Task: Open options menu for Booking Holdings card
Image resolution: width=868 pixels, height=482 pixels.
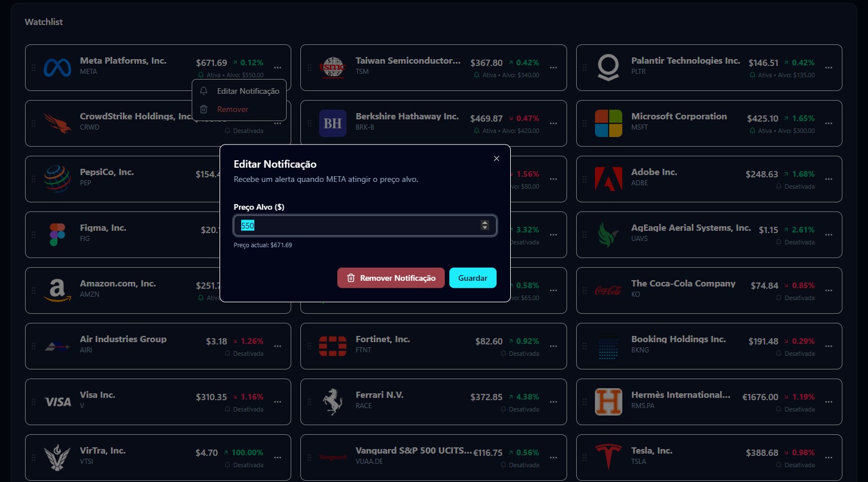Action: tap(829, 346)
